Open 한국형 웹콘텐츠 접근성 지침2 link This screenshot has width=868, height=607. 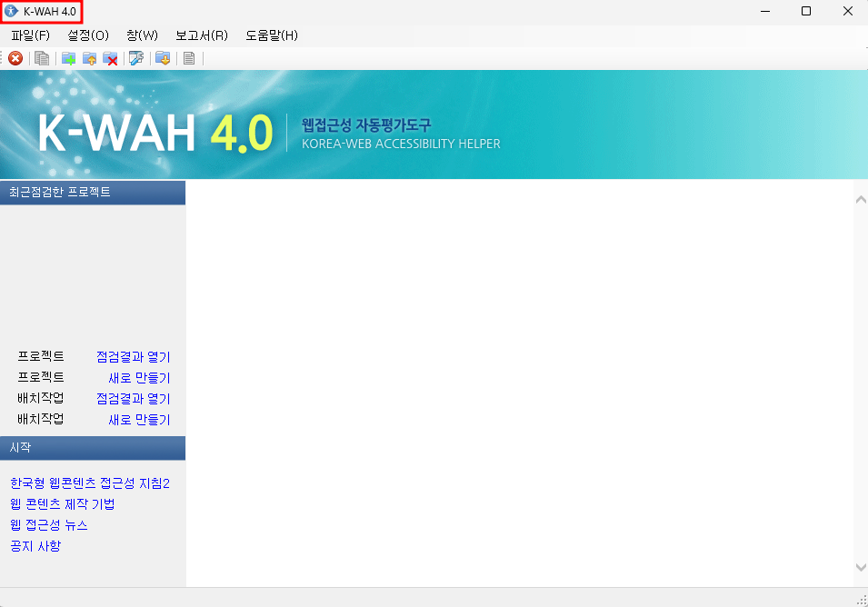90,483
